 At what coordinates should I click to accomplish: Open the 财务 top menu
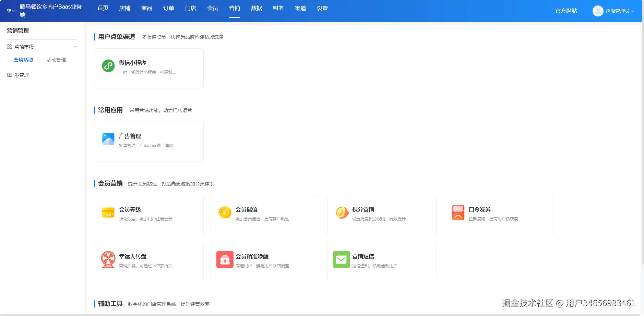(278, 8)
